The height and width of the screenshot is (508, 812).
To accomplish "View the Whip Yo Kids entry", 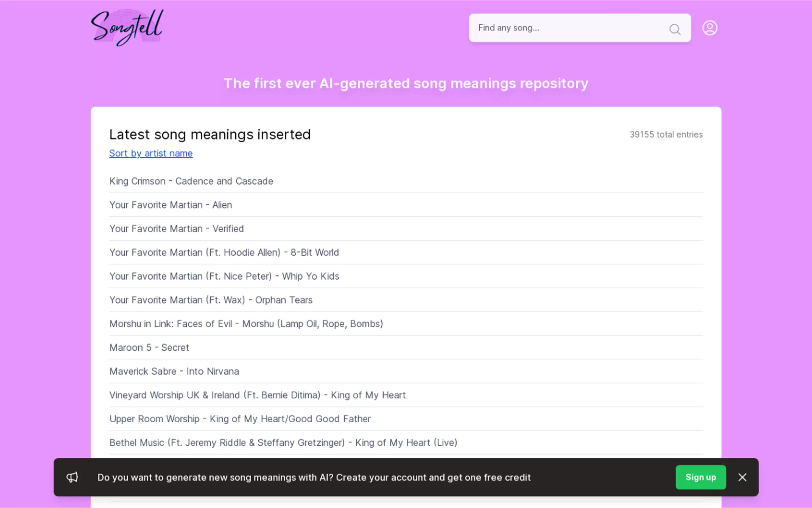I will pyautogui.click(x=224, y=276).
